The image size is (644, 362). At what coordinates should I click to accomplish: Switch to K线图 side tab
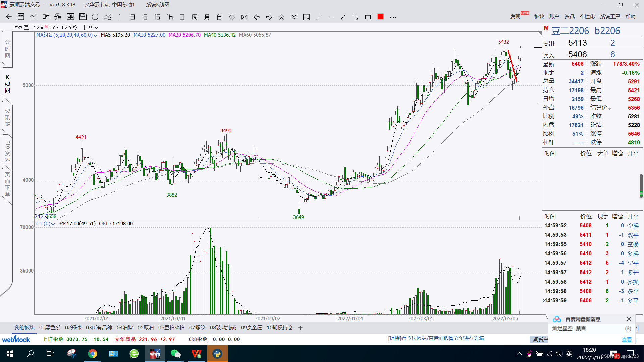click(x=7, y=84)
